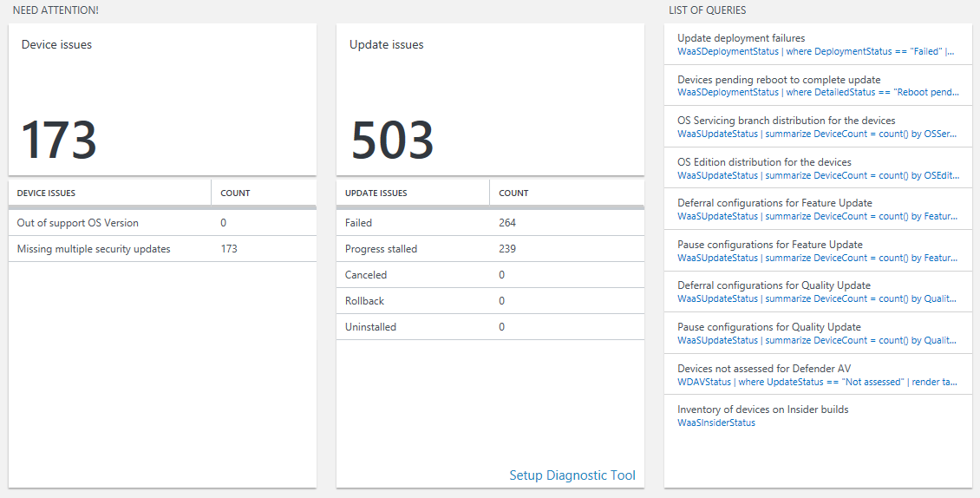Open OS Edition distribution for the devices query

coord(817,168)
